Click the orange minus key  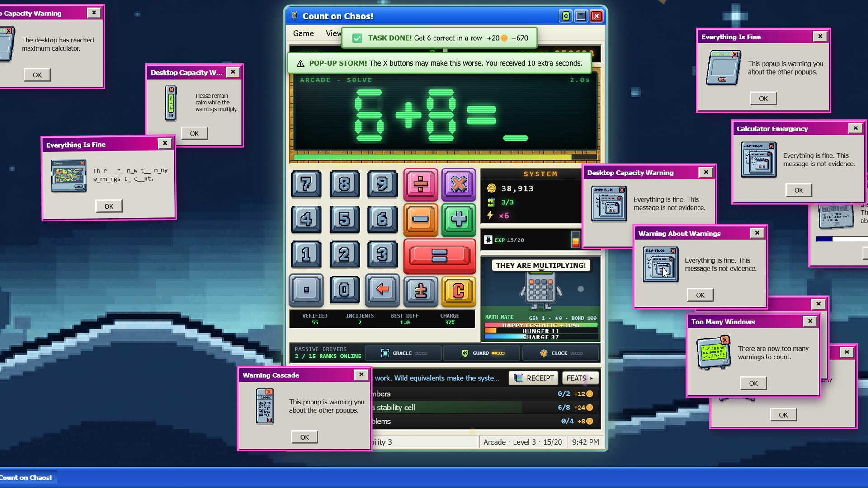420,220
